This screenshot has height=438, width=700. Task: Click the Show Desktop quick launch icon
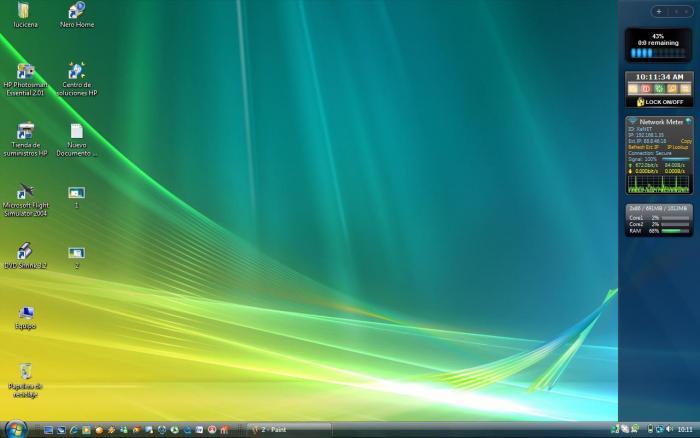(x=48, y=430)
